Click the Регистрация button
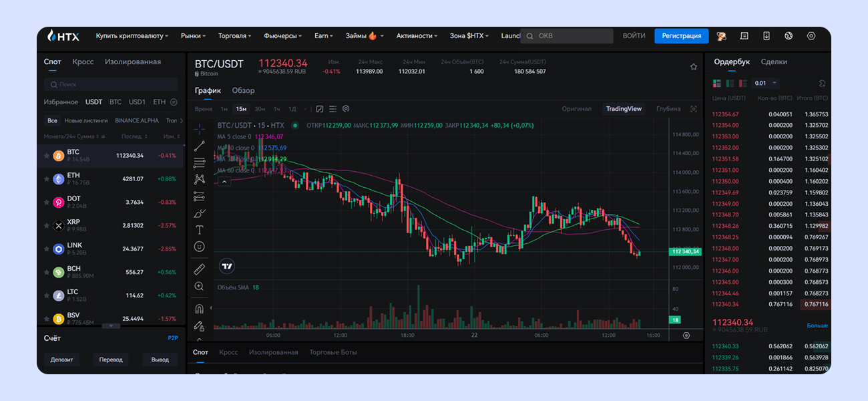The height and width of the screenshot is (401, 868). coord(681,36)
